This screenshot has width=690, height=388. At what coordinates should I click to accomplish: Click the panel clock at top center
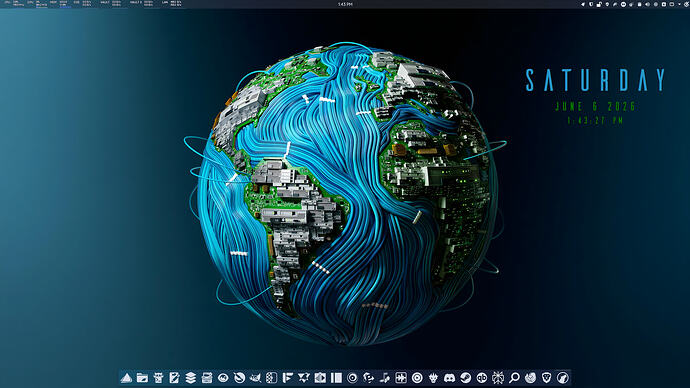pyautogui.click(x=345, y=4)
